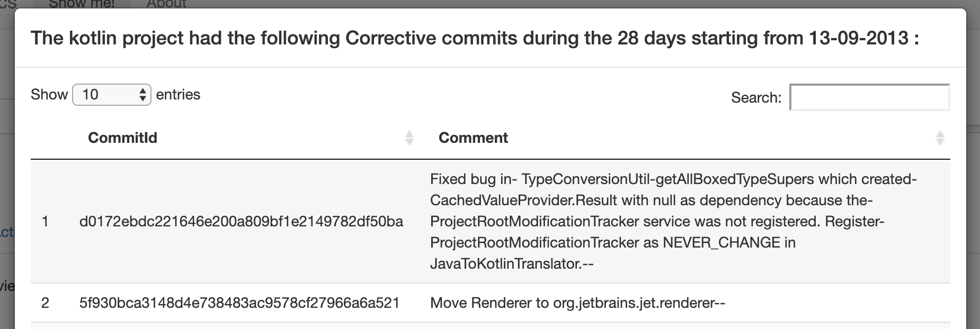Select row number 1 cell
This screenshot has height=329, width=980.
pyautogui.click(x=45, y=222)
